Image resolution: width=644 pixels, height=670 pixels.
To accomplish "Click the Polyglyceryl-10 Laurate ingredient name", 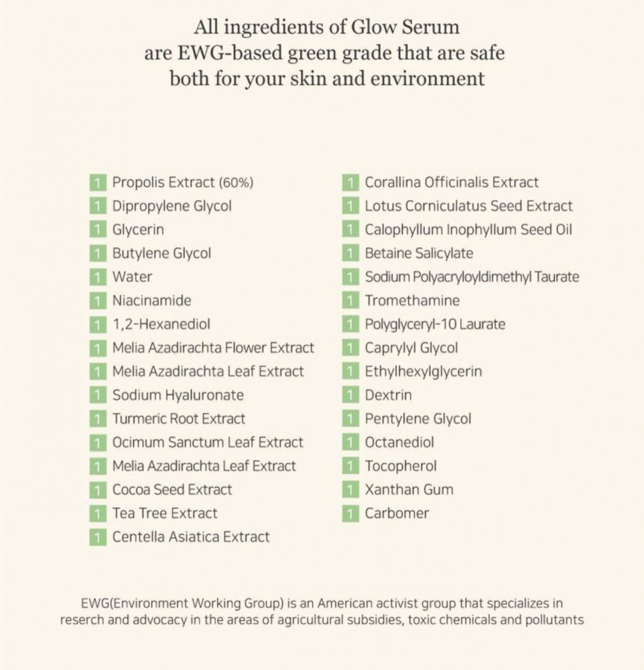I will [x=434, y=324].
